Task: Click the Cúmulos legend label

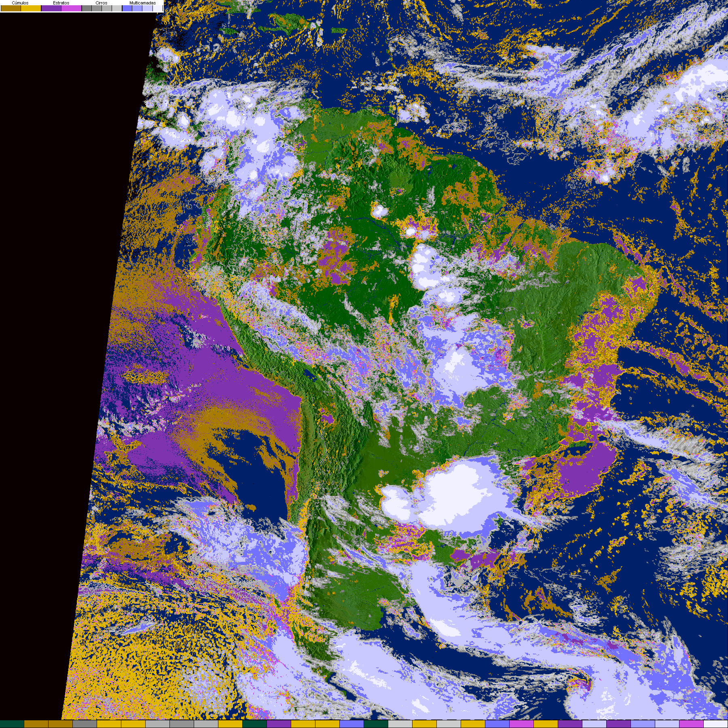Action: coord(20,3)
